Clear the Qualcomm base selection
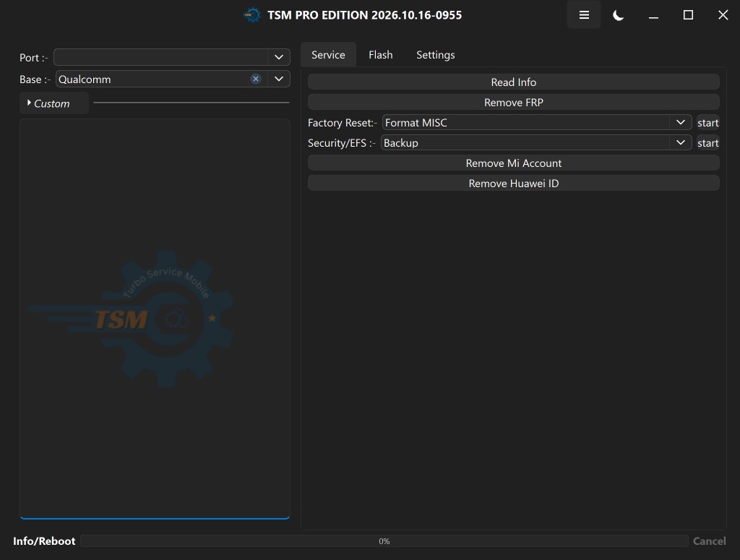 pyautogui.click(x=256, y=79)
